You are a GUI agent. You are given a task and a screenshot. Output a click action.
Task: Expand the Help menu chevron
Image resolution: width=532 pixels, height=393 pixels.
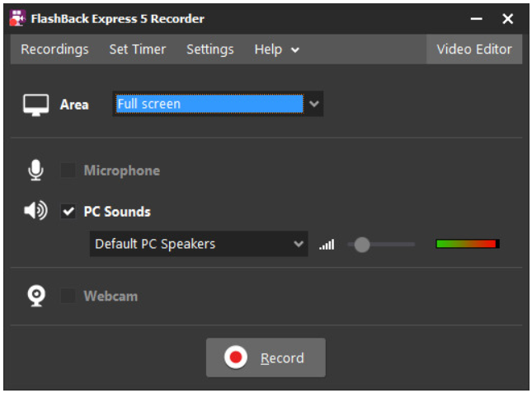295,50
